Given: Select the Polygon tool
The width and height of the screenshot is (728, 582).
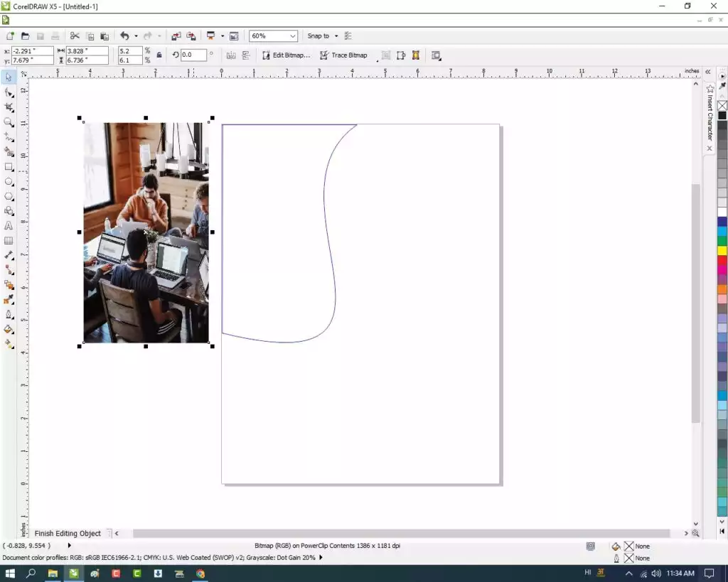Looking at the screenshot, I should [9, 196].
